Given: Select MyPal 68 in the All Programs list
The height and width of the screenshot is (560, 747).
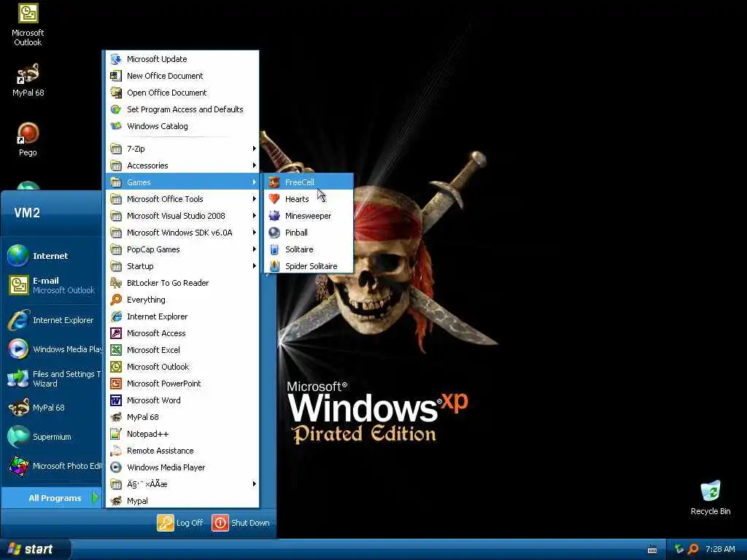Looking at the screenshot, I should click(182, 417).
